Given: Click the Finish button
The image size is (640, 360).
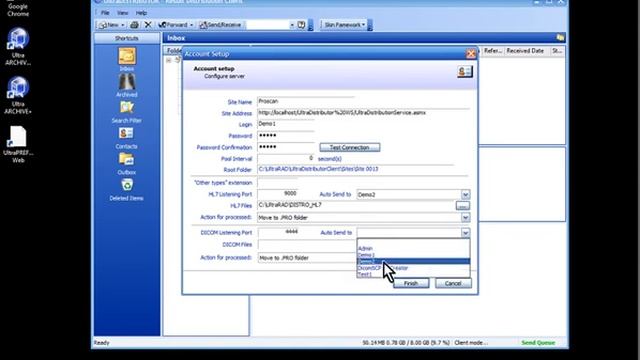Looking at the screenshot, I should [x=411, y=283].
